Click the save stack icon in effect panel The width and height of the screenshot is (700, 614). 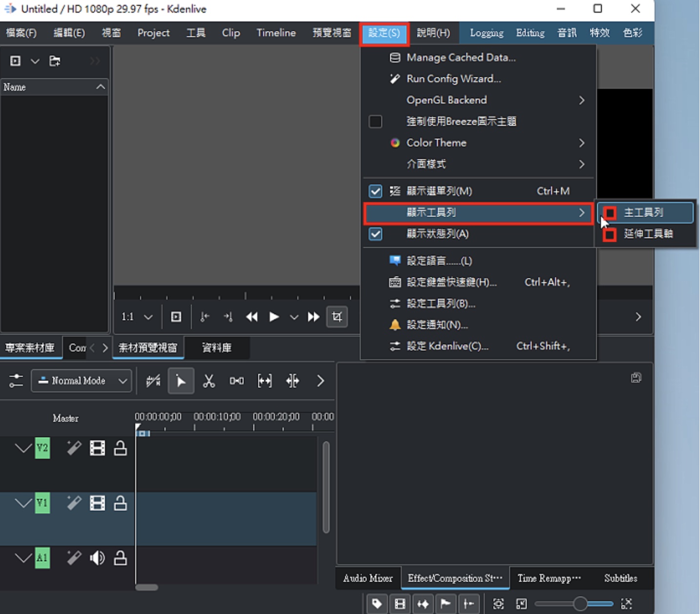tap(636, 377)
